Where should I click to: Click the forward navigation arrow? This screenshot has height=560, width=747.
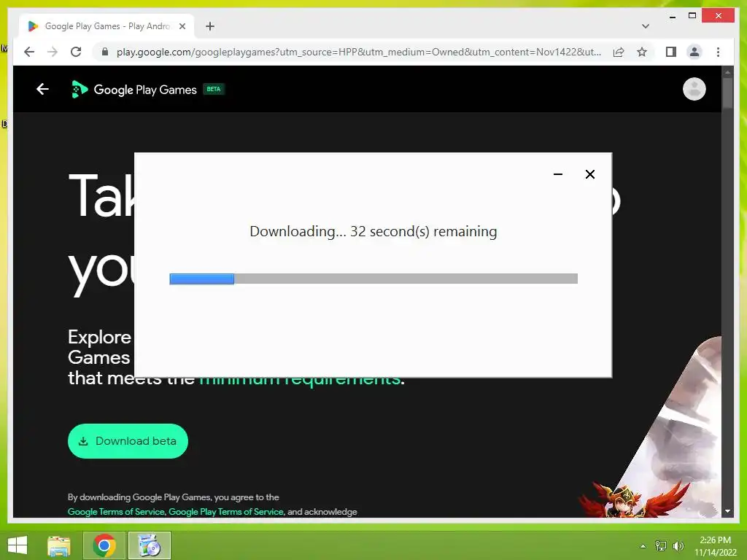pos(53,52)
